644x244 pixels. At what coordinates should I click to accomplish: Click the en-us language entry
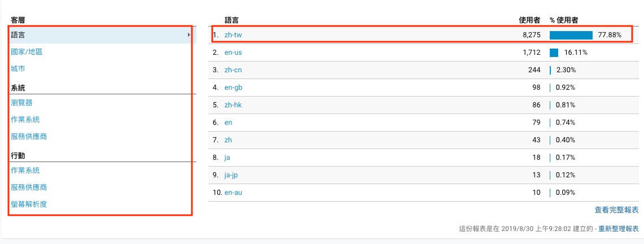pos(233,53)
